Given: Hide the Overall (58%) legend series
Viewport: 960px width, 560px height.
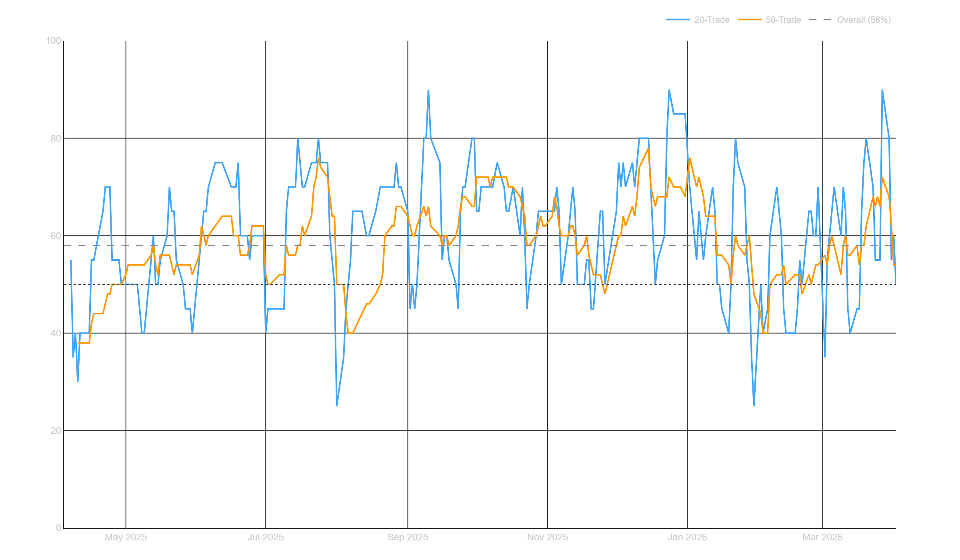Looking at the screenshot, I should pos(864,20).
